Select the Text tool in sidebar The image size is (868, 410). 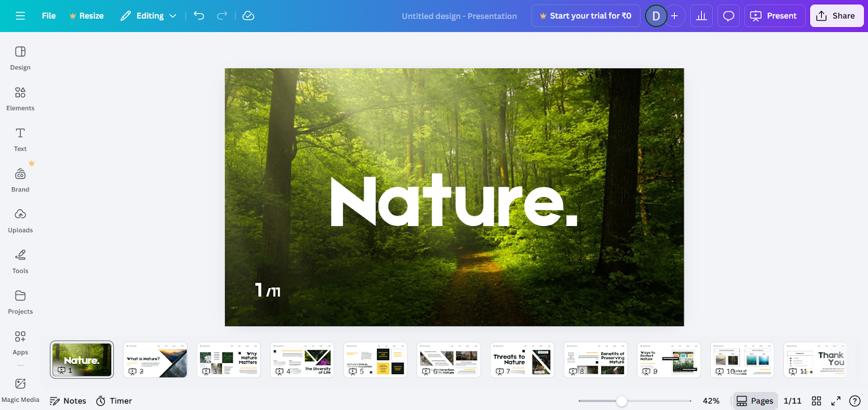click(20, 139)
